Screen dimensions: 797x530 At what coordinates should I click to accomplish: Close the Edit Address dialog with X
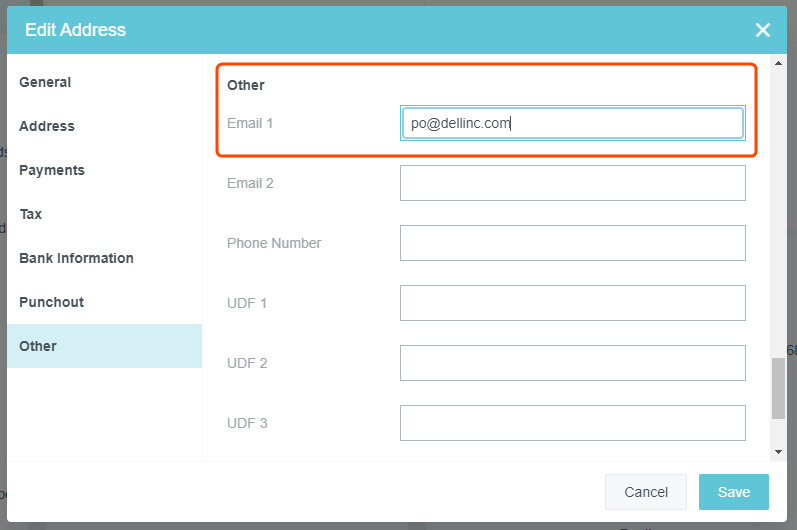tap(762, 30)
